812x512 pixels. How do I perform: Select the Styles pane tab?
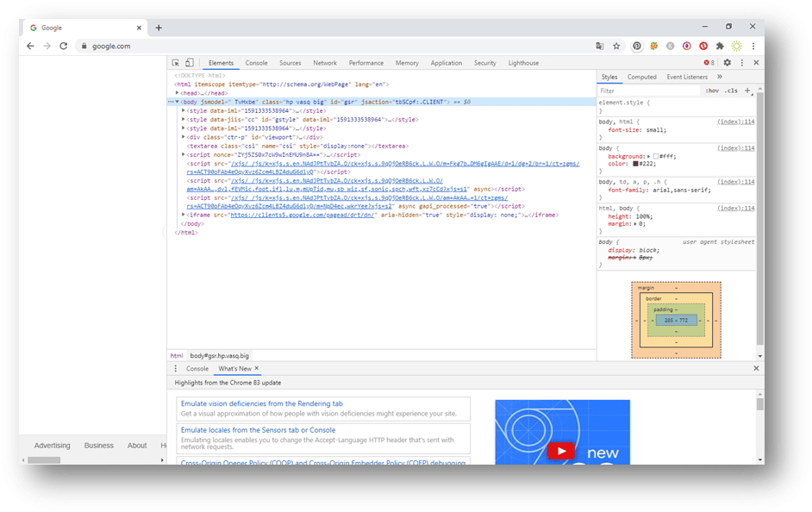(x=609, y=77)
